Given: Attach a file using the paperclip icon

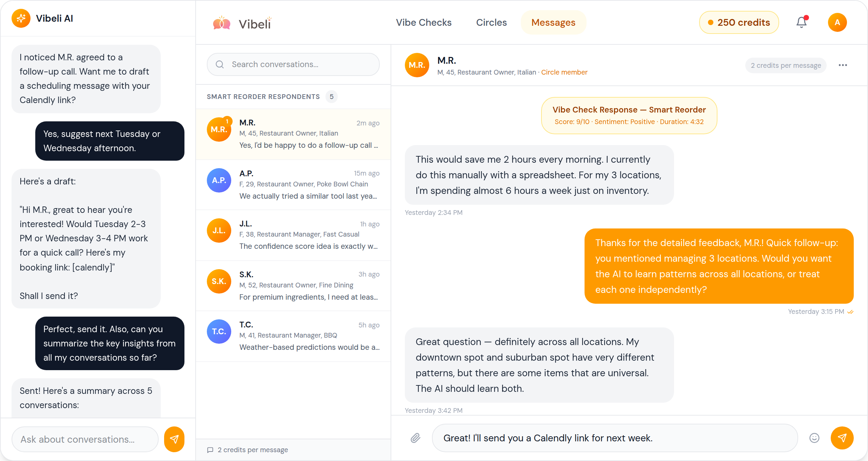Looking at the screenshot, I should [x=416, y=438].
